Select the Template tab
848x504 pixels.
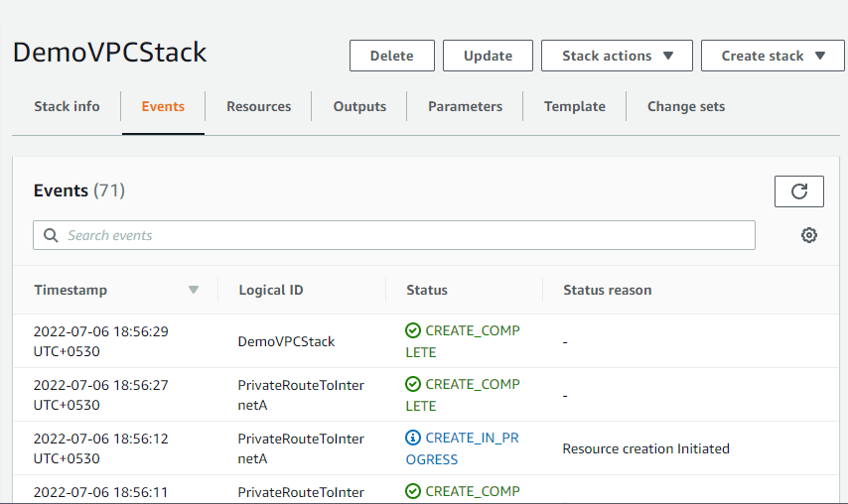tap(574, 106)
